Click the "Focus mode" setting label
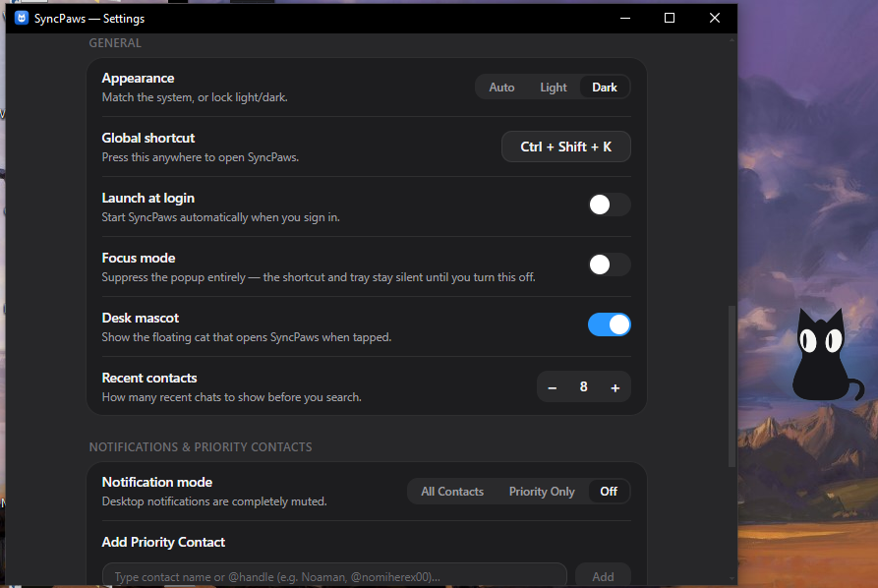 click(139, 259)
